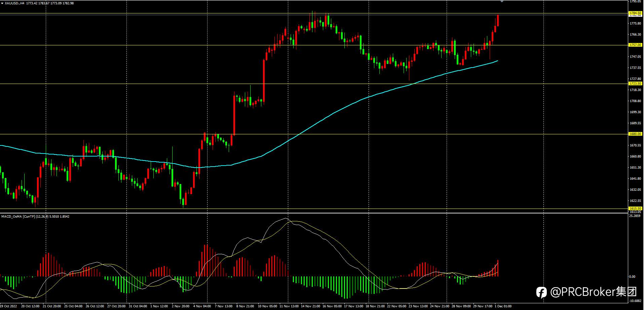Click the 7 Nov 13:00 time label
Image resolution: width=644 pixels, height=310 pixels.
(x=224, y=306)
